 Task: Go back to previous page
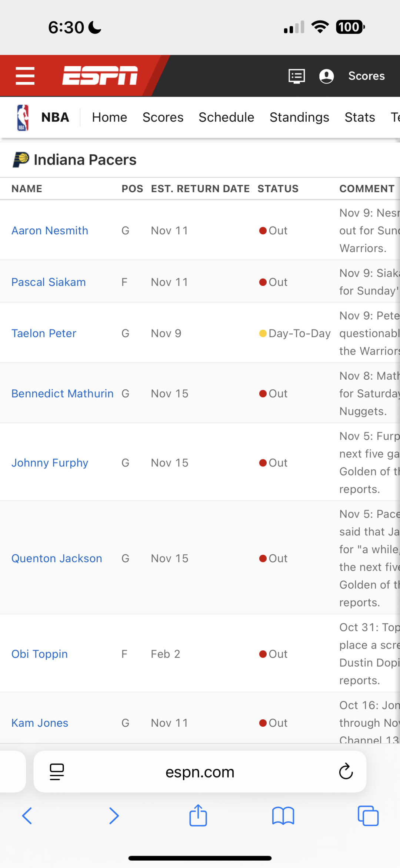[27, 816]
